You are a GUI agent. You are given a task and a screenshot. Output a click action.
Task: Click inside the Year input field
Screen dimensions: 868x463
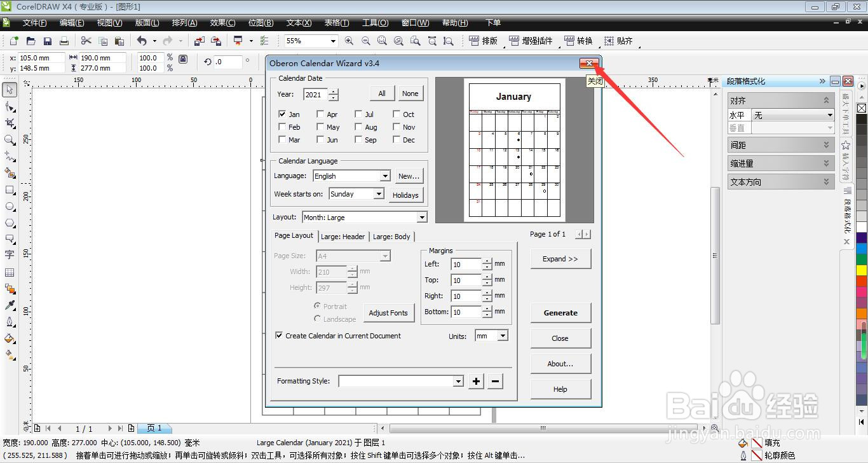pyautogui.click(x=315, y=93)
